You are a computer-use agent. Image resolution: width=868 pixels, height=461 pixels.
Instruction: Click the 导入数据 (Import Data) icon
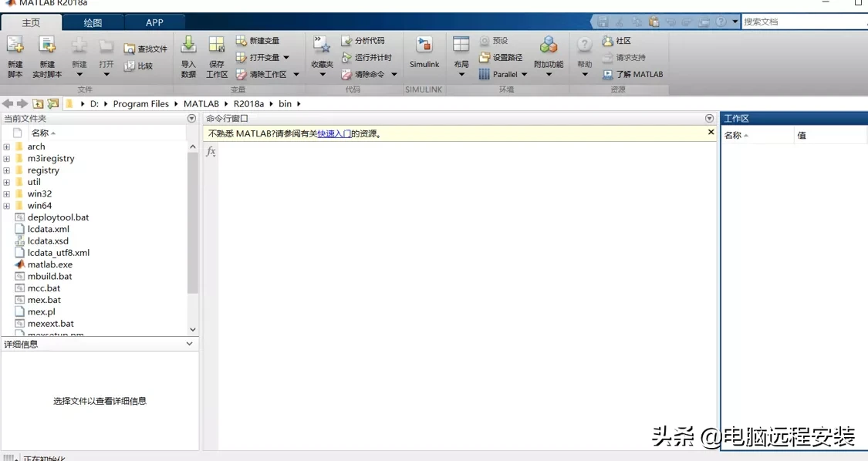click(188, 45)
